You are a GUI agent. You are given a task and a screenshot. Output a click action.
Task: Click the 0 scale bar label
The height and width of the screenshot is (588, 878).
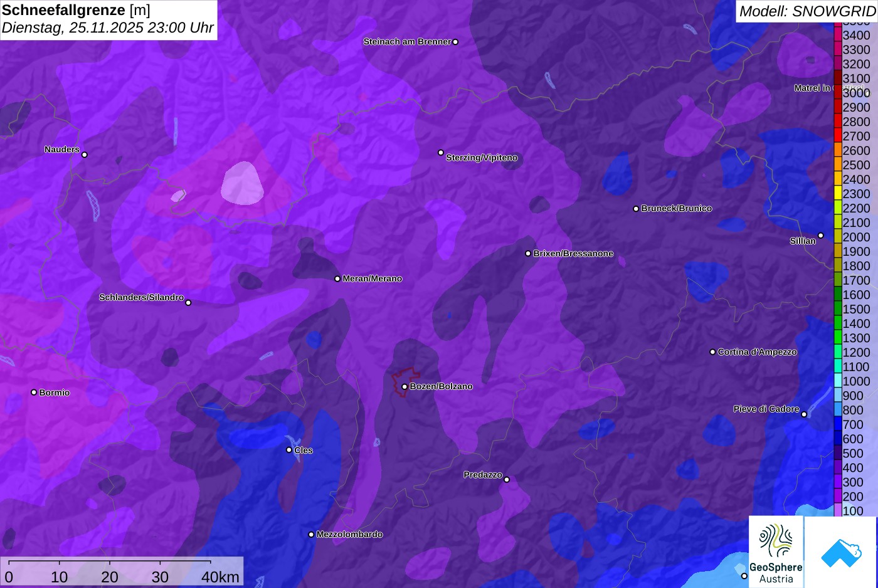(9, 577)
